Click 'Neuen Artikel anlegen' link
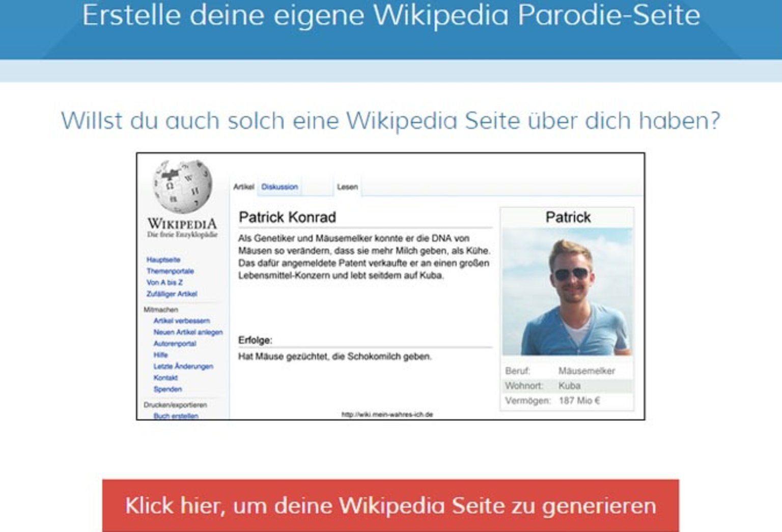This screenshot has height=532, width=782. 188,332
